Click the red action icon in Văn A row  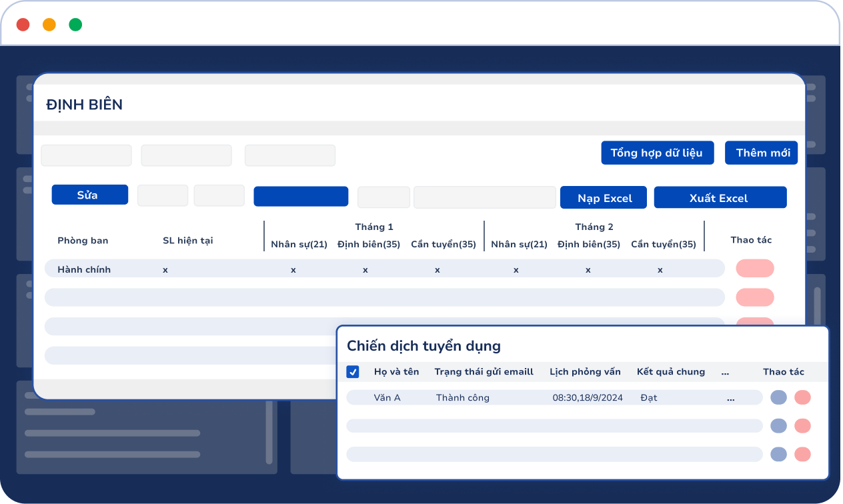(802, 397)
